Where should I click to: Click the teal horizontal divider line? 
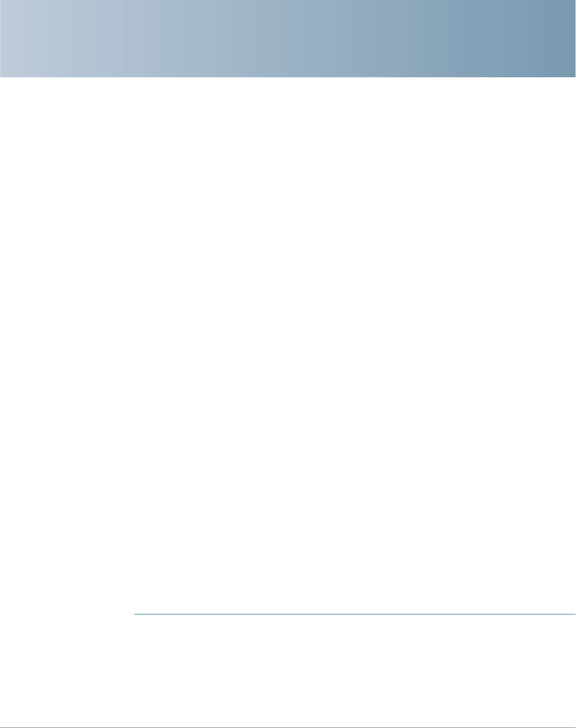click(x=355, y=614)
